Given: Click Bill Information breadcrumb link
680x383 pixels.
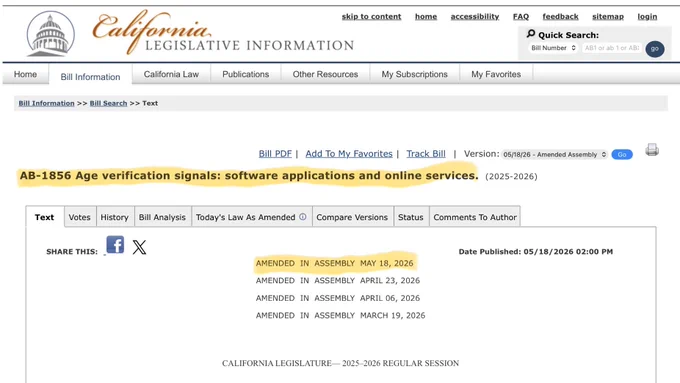Looking at the screenshot, I should click(46, 103).
